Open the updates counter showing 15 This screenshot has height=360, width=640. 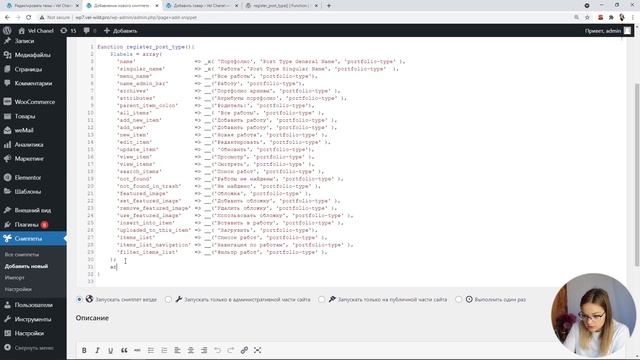68,31
